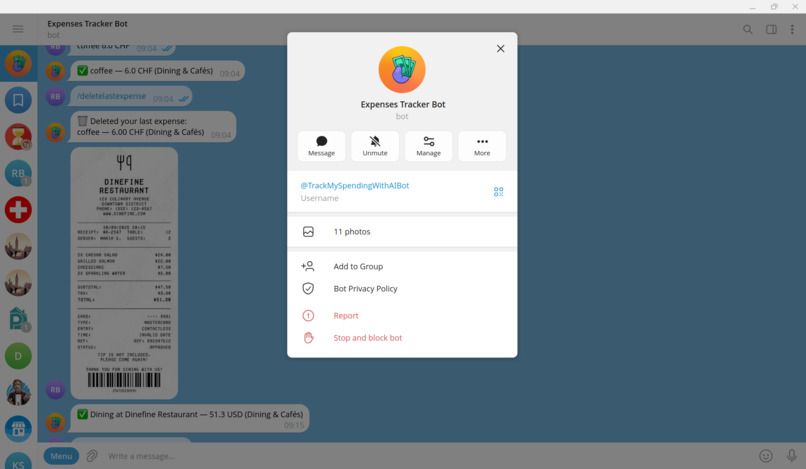The width and height of the screenshot is (806, 469).
Task: Open the RB chat in the sidebar
Action: (x=18, y=173)
